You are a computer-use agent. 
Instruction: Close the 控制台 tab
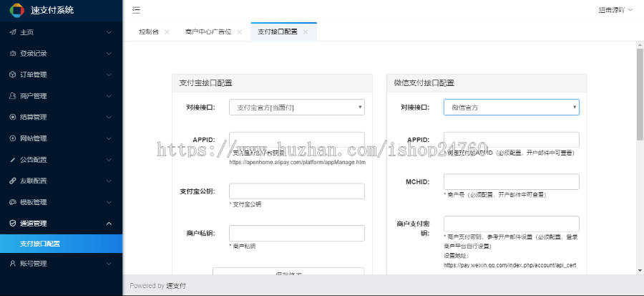[167, 32]
